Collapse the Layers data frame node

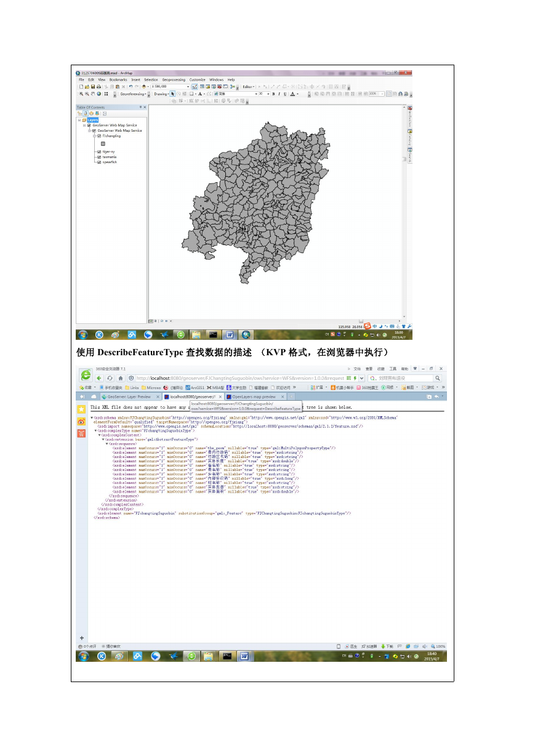(x=79, y=120)
